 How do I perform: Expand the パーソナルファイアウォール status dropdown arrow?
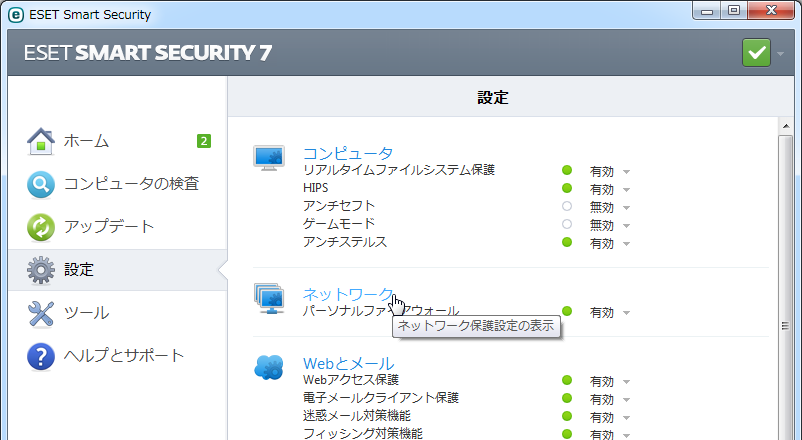click(626, 313)
